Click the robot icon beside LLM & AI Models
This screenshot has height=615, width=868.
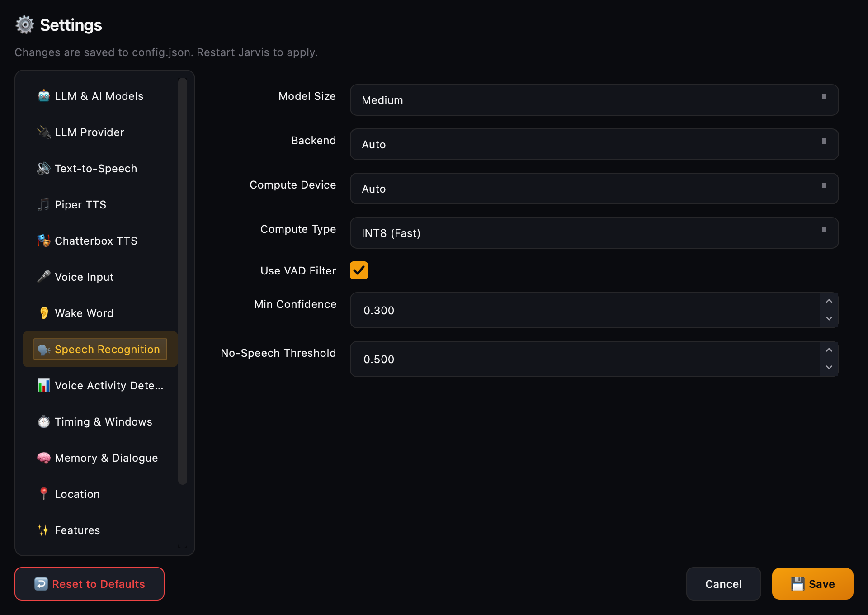click(x=43, y=96)
